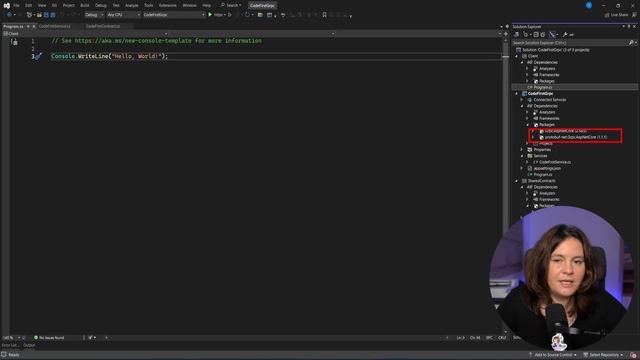Click the aka.ms comment line
The image size is (640, 360).
[156, 41]
